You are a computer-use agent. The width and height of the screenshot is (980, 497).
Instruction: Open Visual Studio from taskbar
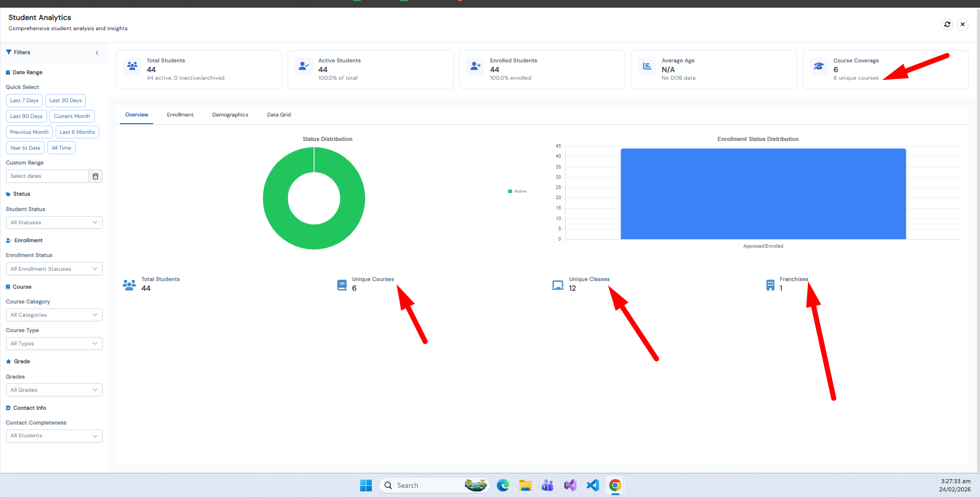click(570, 485)
